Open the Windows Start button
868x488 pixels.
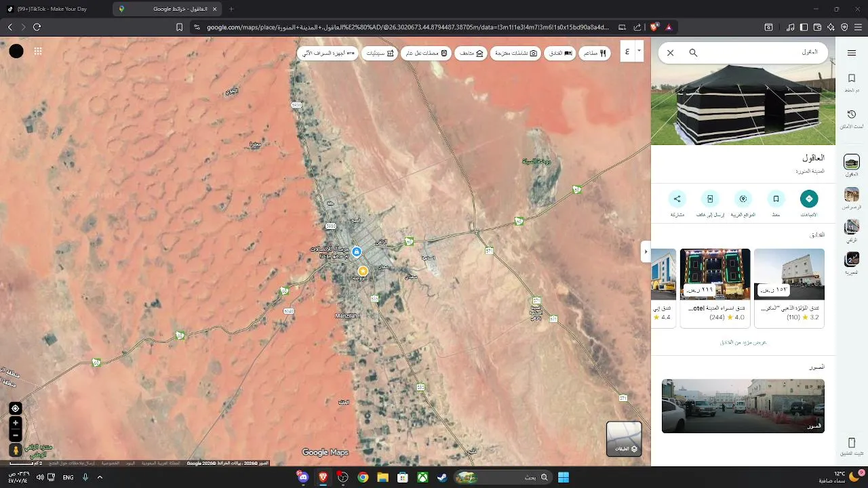click(x=563, y=477)
